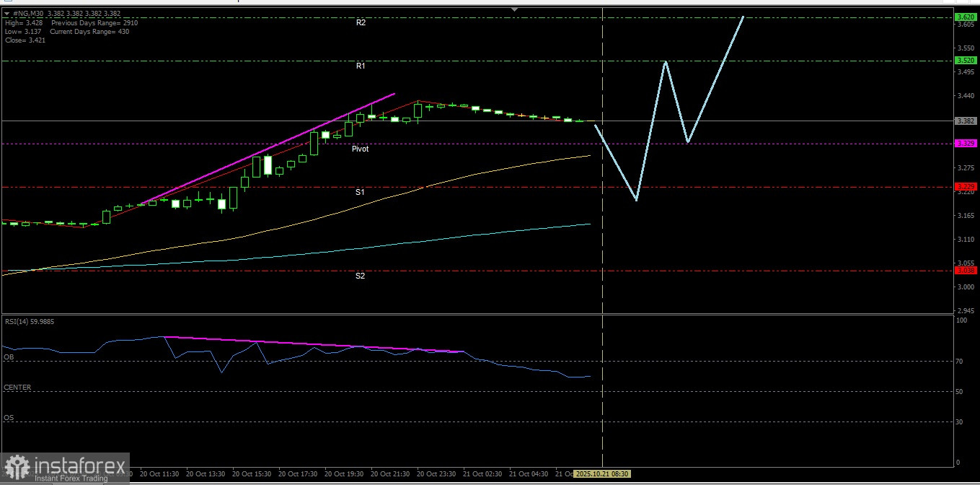The height and width of the screenshot is (485, 980).
Task: Select the green 3.620 price tag
Action: 965,17
